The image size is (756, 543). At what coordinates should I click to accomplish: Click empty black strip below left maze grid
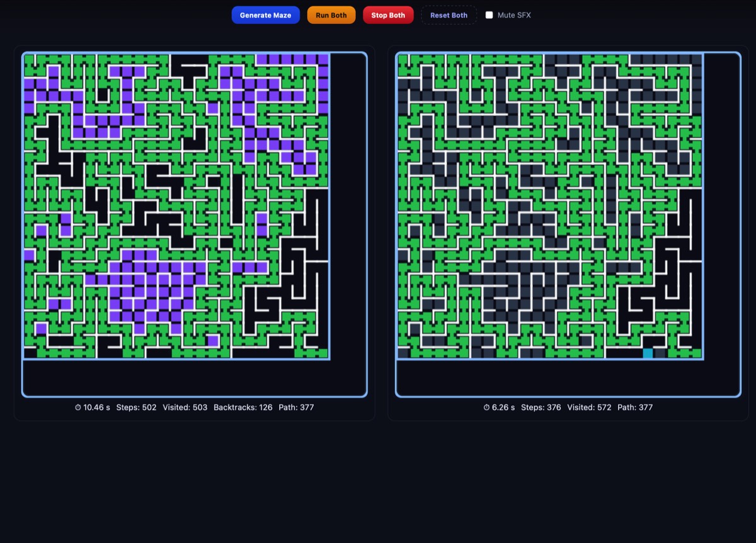[x=189, y=378]
